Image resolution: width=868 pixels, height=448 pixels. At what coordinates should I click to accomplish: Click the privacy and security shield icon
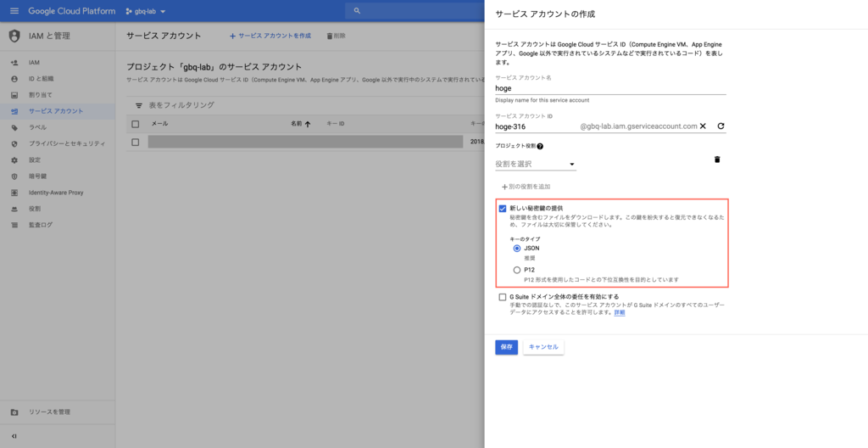pos(15,143)
